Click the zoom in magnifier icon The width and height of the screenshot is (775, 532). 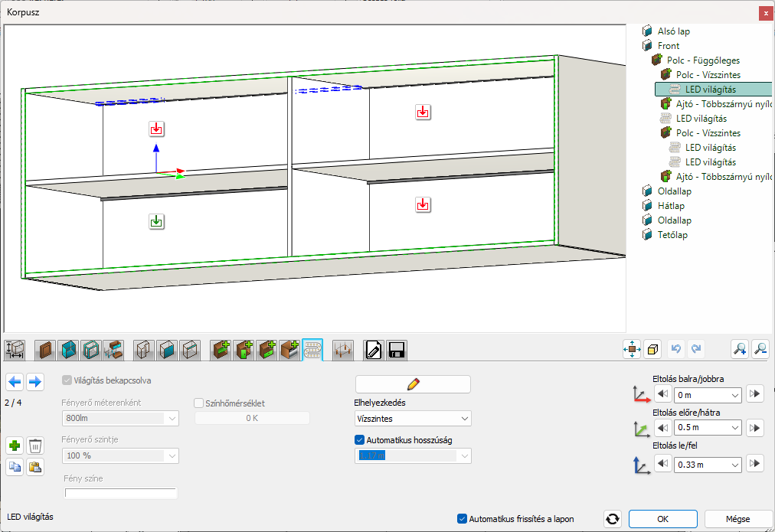[739, 349]
